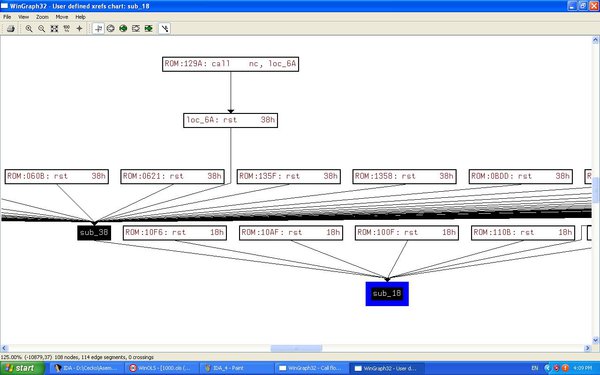Click the move origin cross icon
The image size is (600, 375).
point(79,29)
